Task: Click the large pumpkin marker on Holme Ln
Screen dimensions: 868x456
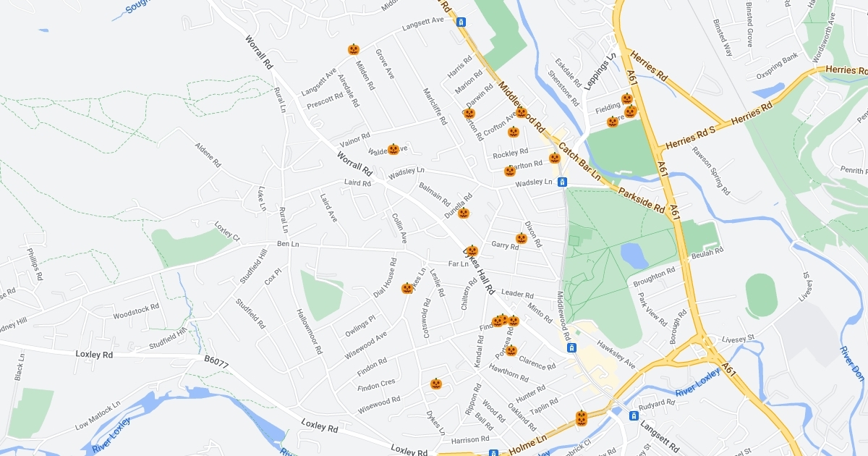Action: click(582, 418)
